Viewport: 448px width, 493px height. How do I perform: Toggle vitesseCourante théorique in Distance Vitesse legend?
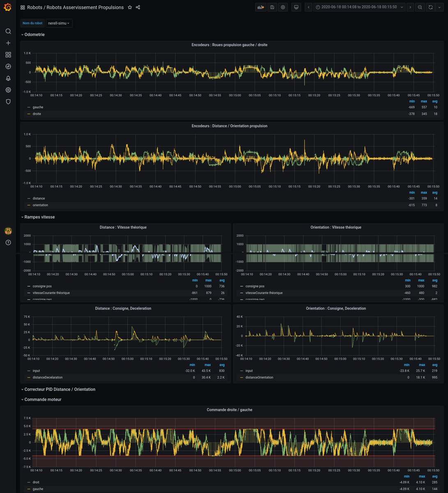(x=51, y=293)
